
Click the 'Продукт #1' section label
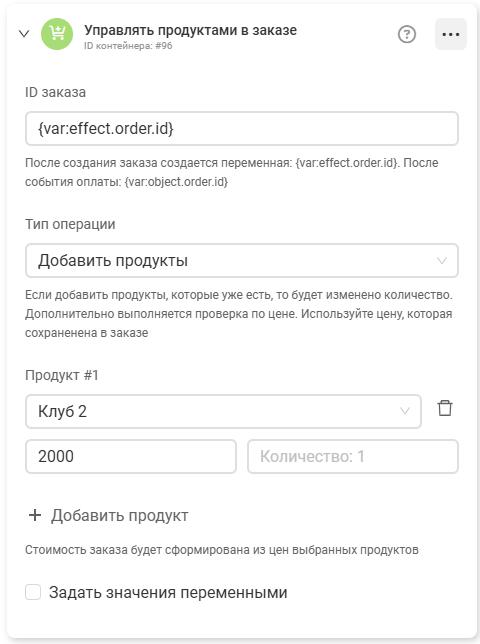pyautogui.click(x=62, y=375)
